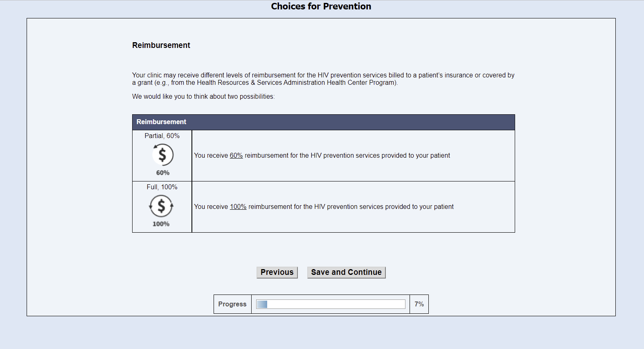Click the 60% caption below the partial icon

(163, 173)
